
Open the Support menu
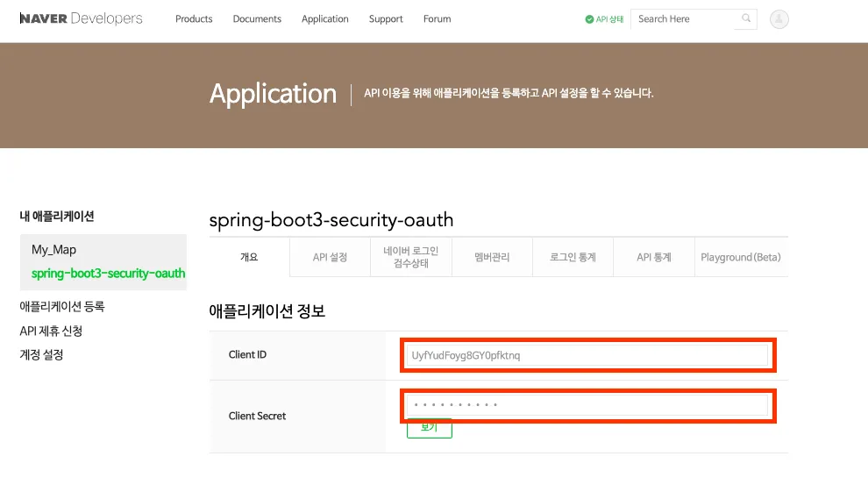386,18
